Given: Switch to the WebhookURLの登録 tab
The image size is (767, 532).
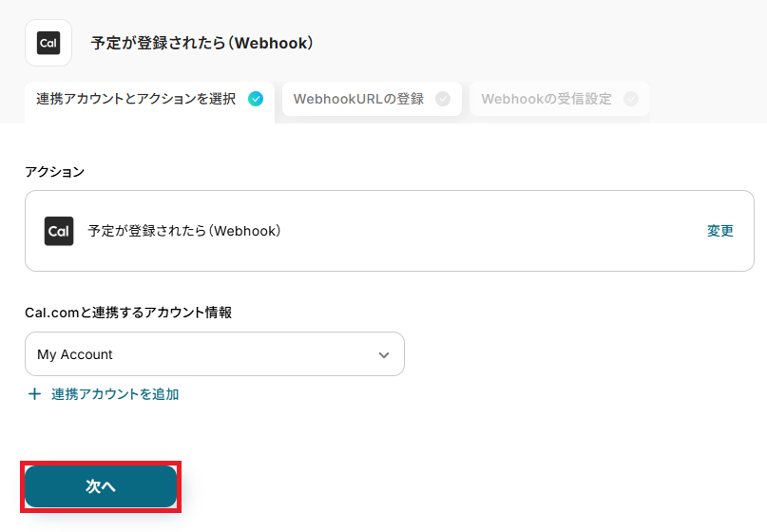Looking at the screenshot, I should (x=358, y=99).
